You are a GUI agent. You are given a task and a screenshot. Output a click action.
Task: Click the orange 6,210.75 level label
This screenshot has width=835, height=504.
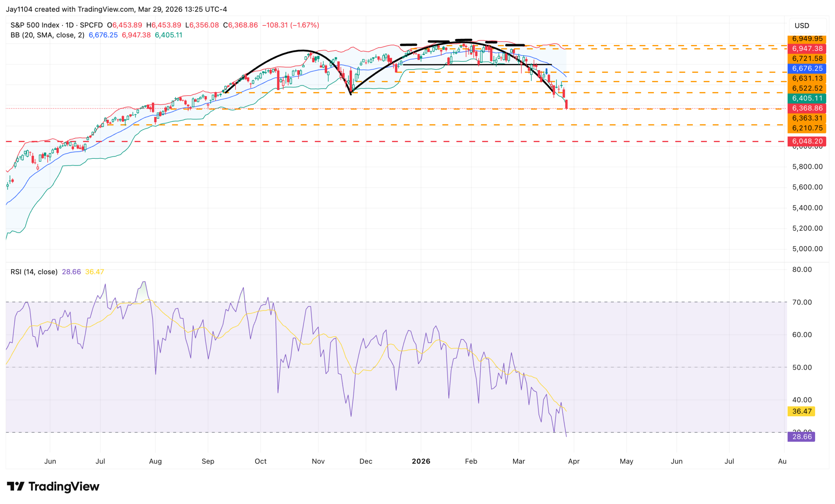807,128
